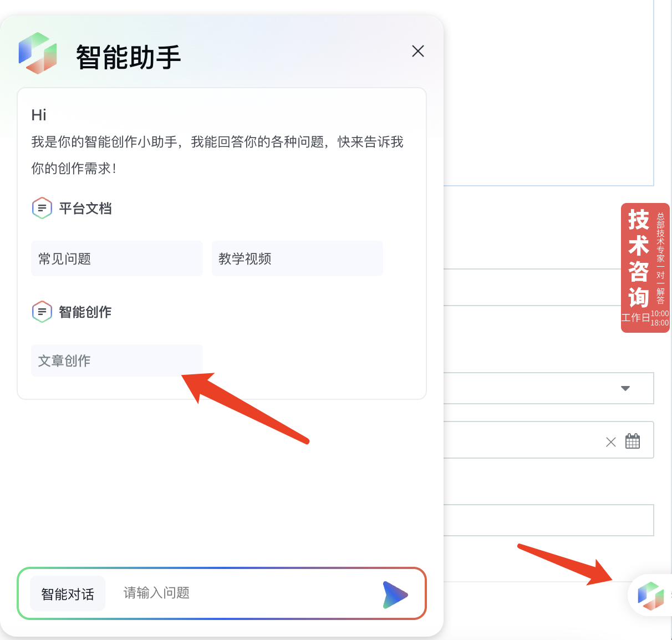
Task: Open the 常见问题 shortcut
Action: coord(116,258)
